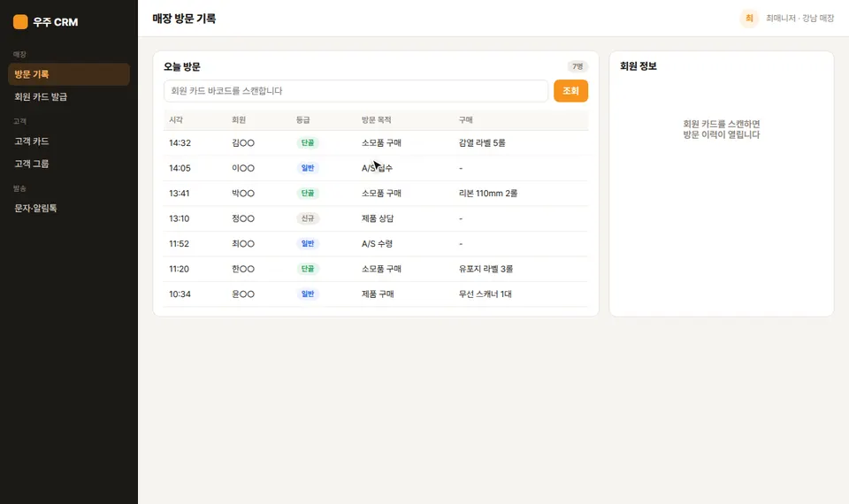The width and height of the screenshot is (849, 504).
Task: Click 소모품 구매 in the 13:41 row
Action: tap(381, 194)
